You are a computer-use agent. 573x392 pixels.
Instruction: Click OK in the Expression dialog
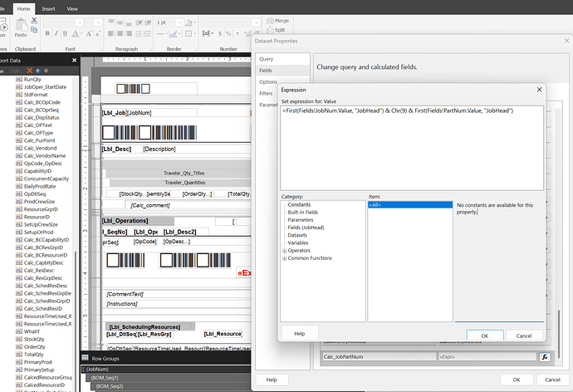[x=485, y=336]
